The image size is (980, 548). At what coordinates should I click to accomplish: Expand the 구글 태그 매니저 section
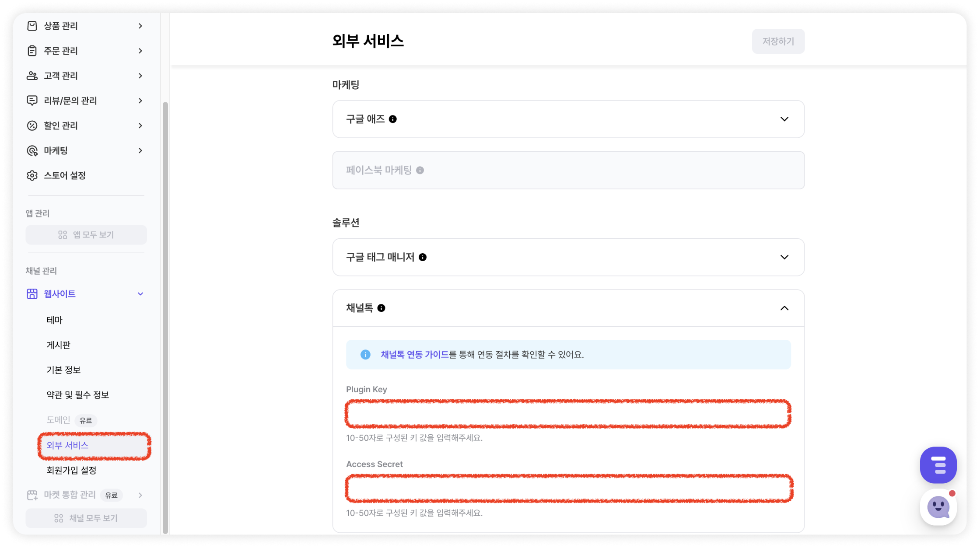click(x=784, y=257)
